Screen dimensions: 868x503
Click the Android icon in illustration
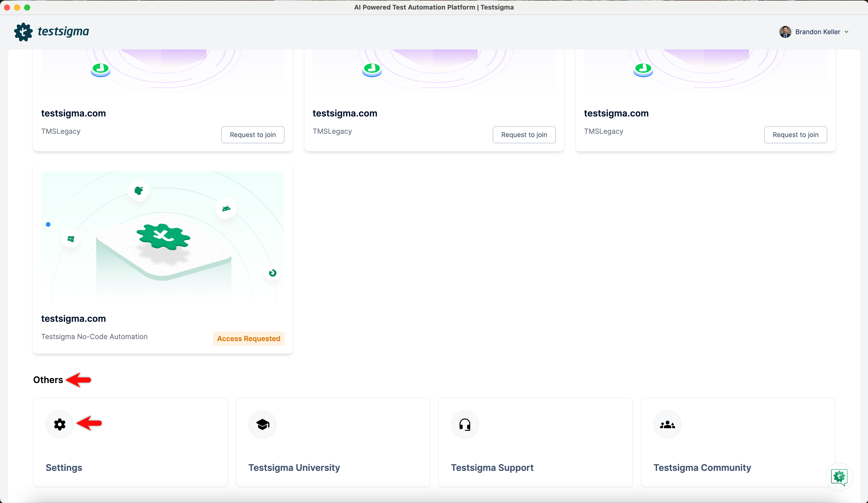(x=226, y=208)
